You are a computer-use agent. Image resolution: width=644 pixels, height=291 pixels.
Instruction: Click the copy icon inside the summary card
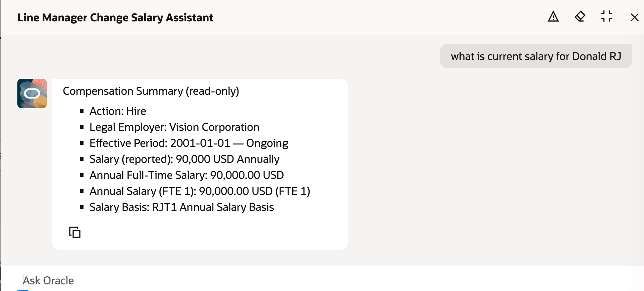tap(74, 232)
